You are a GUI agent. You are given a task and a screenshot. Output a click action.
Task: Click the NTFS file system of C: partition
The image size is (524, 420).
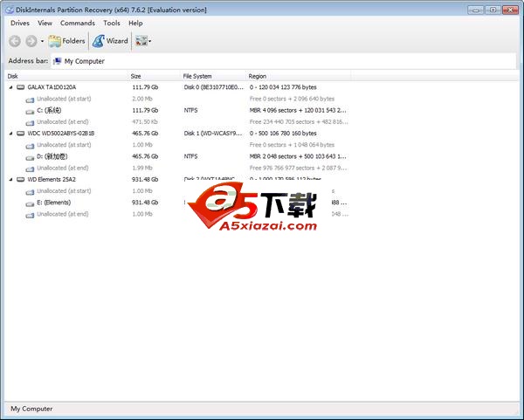pyautogui.click(x=190, y=110)
